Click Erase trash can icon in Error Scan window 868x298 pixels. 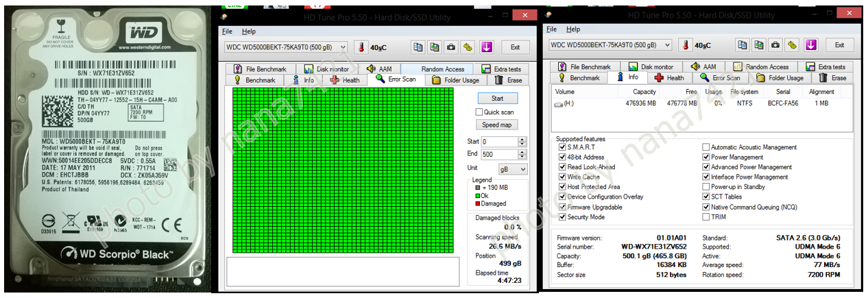[499, 80]
